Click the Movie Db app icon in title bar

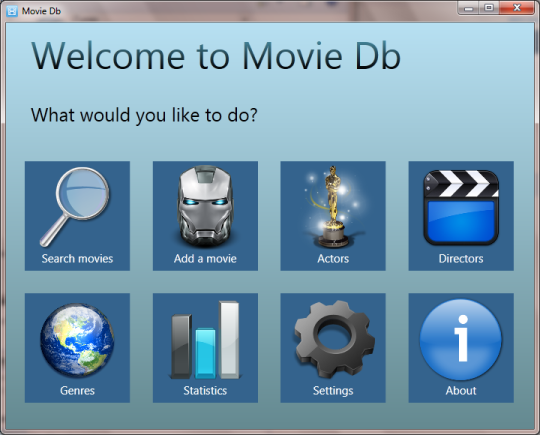[x=12, y=11]
